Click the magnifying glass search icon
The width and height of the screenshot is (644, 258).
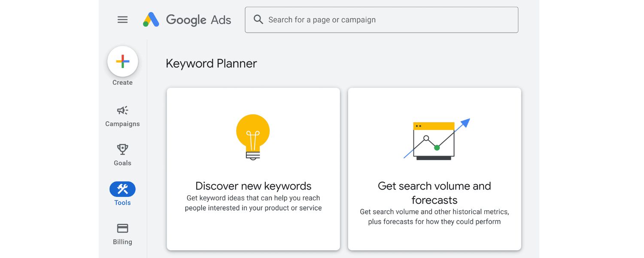258,20
